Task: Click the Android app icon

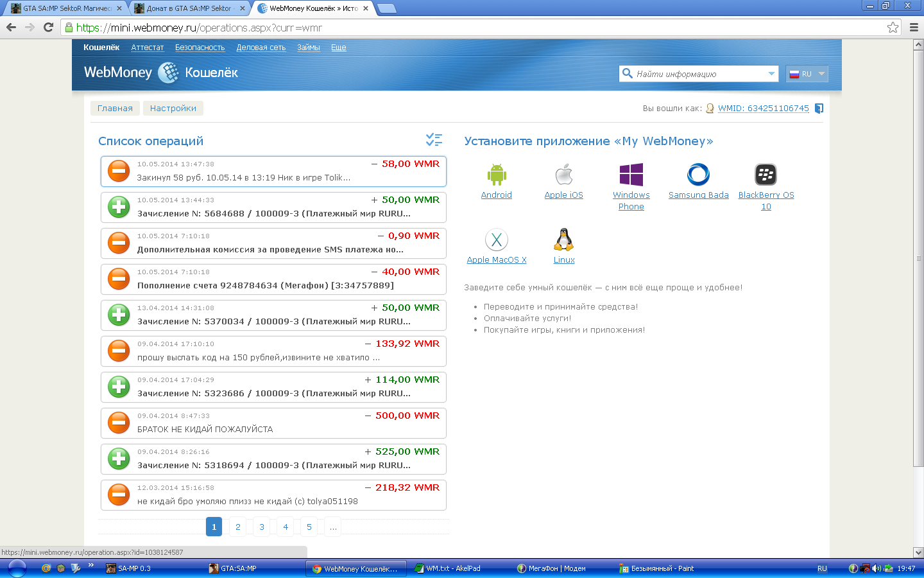Action: [x=497, y=174]
